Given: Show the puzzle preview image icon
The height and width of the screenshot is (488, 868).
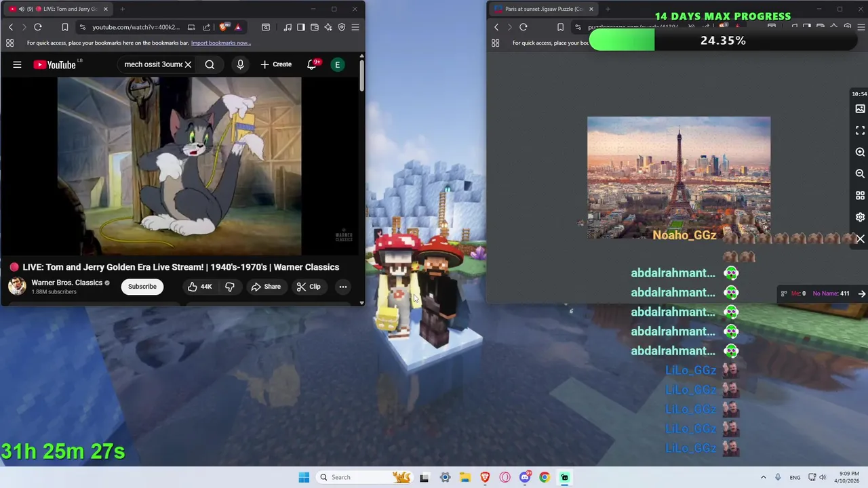Looking at the screenshot, I should click(860, 109).
